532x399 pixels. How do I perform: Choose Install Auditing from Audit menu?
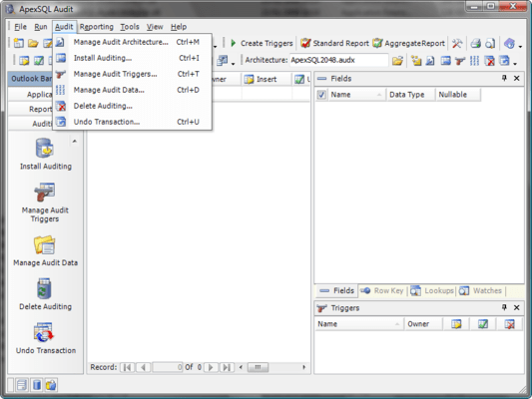[x=133, y=58]
